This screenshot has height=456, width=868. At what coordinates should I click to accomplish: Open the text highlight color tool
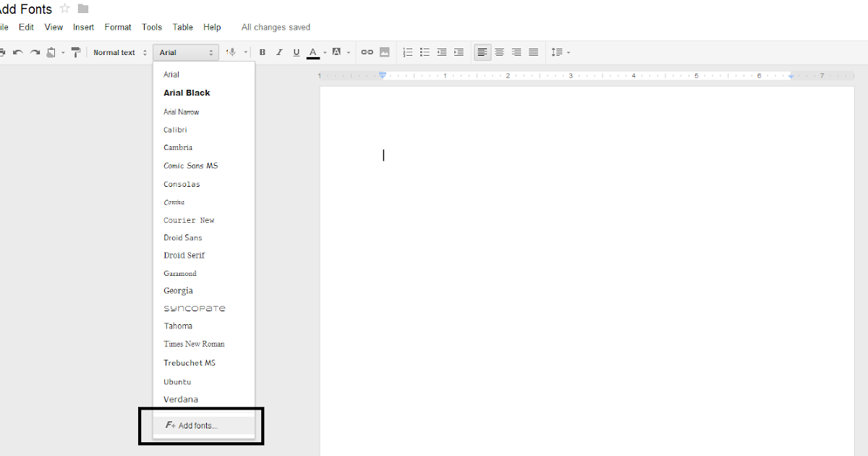[x=336, y=52]
